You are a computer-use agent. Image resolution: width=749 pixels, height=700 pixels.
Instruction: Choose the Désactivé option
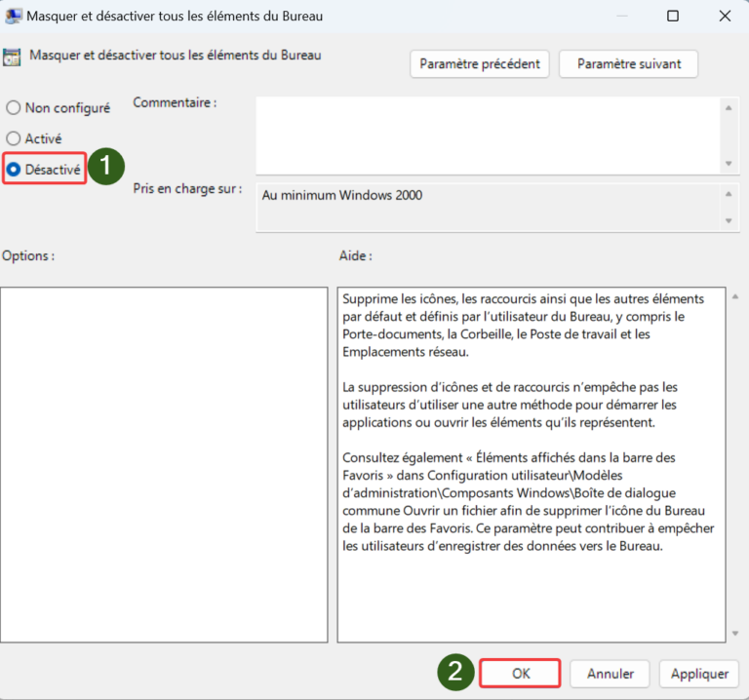14,169
